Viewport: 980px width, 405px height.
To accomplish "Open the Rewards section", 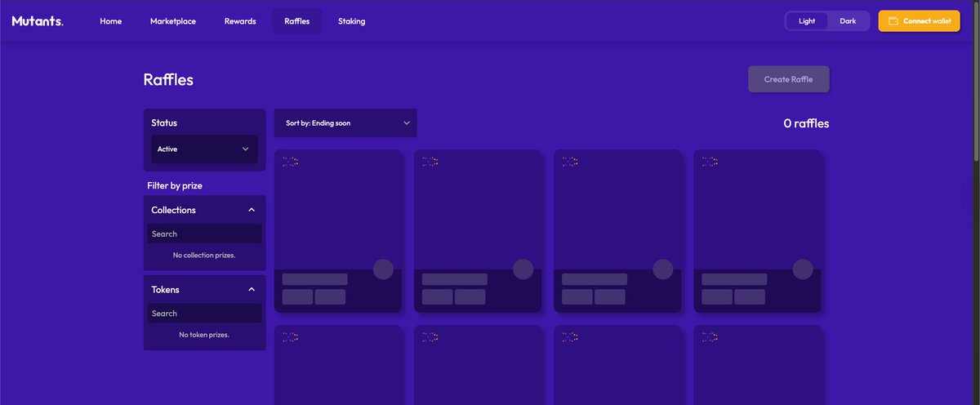I will point(240,21).
